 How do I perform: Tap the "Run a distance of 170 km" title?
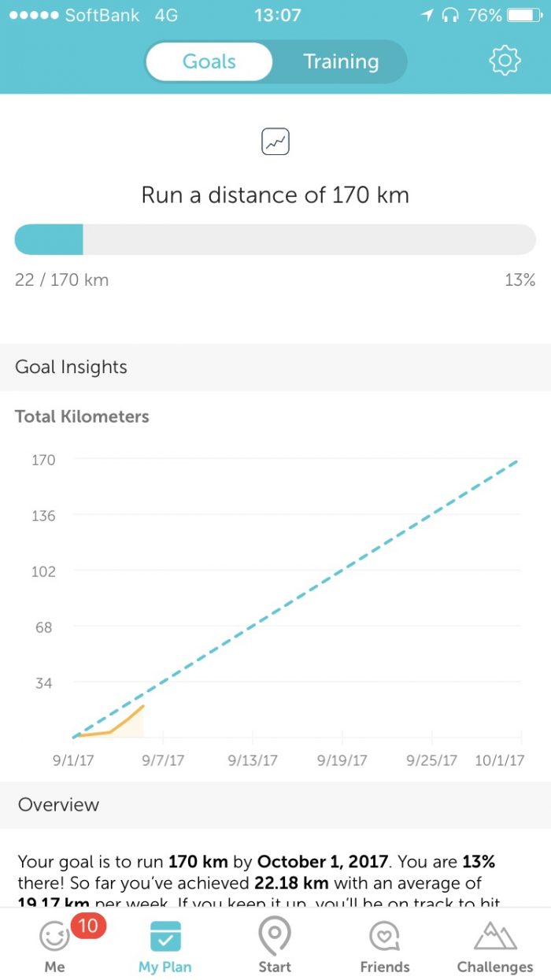click(x=275, y=194)
